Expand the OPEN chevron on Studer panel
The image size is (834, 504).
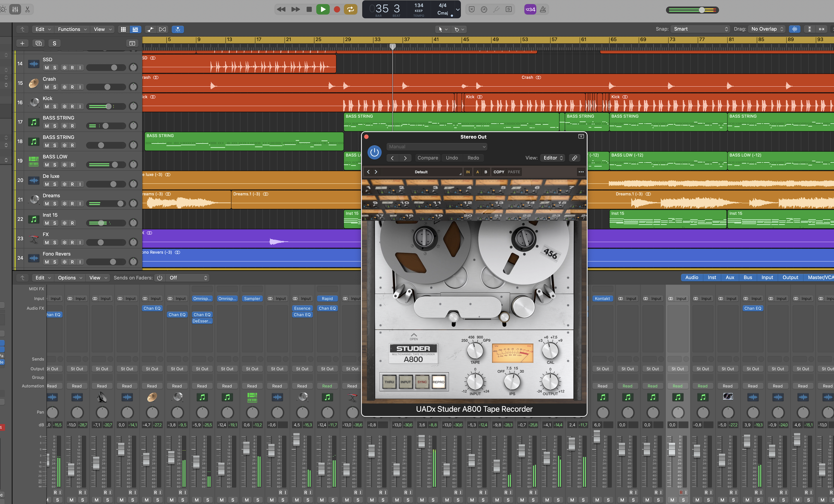pyautogui.click(x=414, y=336)
